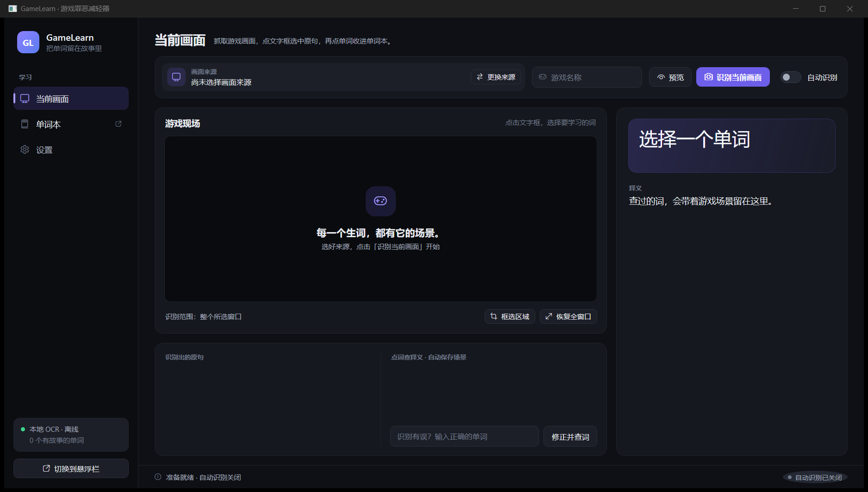Click the 识别范围:整个所选窗口 label

[203, 316]
